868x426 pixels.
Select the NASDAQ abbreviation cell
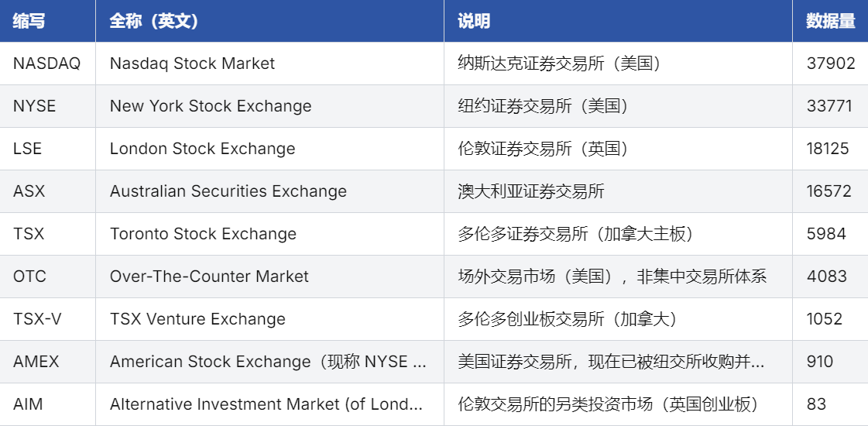(x=46, y=64)
